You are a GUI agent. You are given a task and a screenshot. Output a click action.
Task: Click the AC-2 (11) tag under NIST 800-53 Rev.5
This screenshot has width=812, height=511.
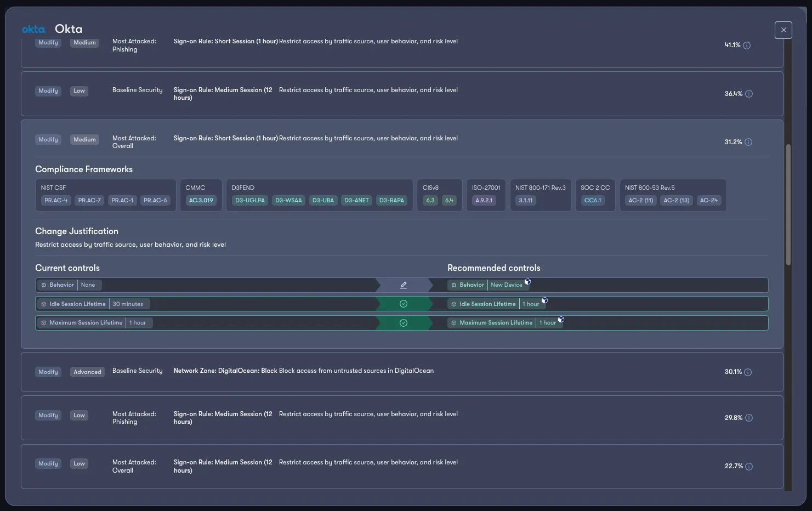(x=640, y=200)
